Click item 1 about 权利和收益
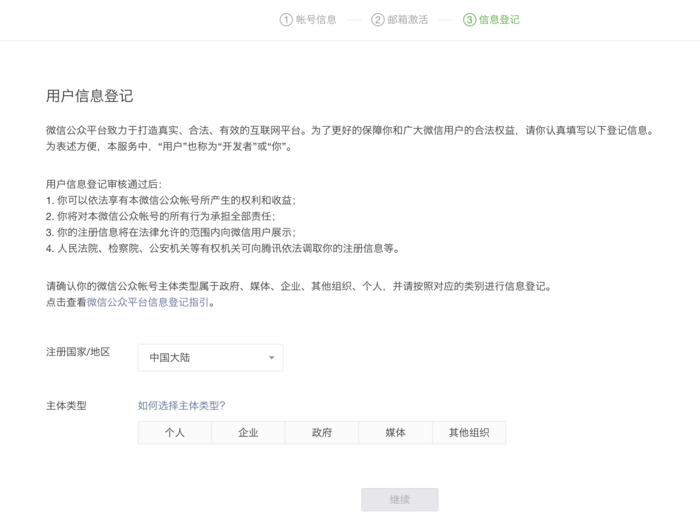This screenshot has height=515, width=700. click(x=171, y=200)
